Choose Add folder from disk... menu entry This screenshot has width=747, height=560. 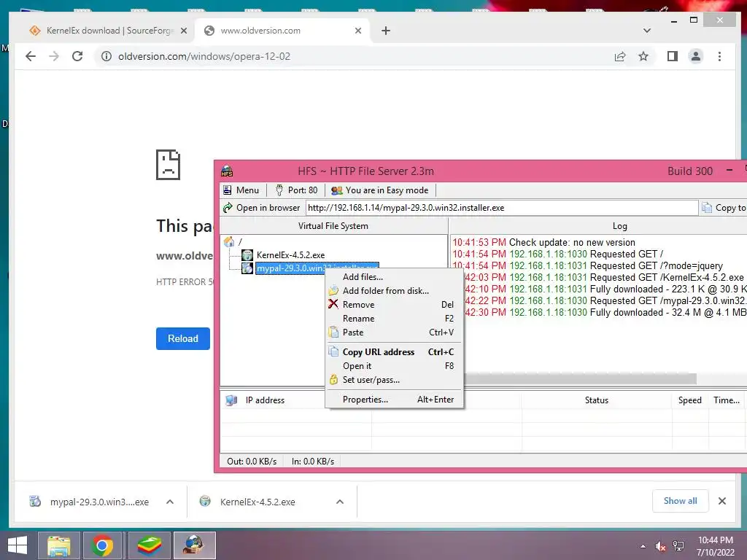[x=393, y=290]
